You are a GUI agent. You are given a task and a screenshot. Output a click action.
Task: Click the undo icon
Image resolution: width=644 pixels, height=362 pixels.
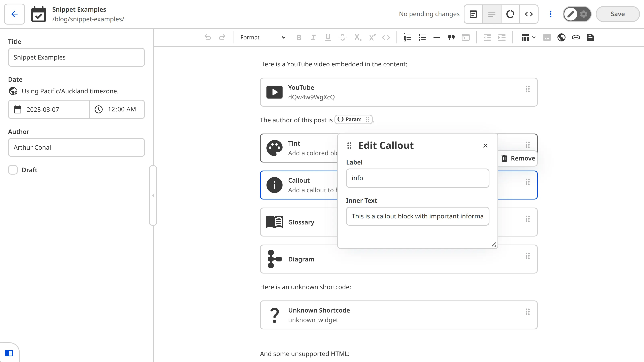[x=207, y=37]
